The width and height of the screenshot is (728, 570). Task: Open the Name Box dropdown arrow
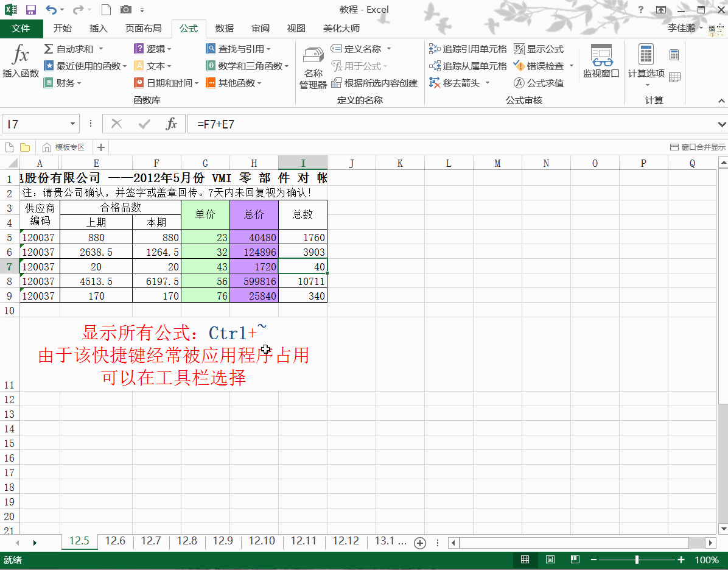click(73, 124)
